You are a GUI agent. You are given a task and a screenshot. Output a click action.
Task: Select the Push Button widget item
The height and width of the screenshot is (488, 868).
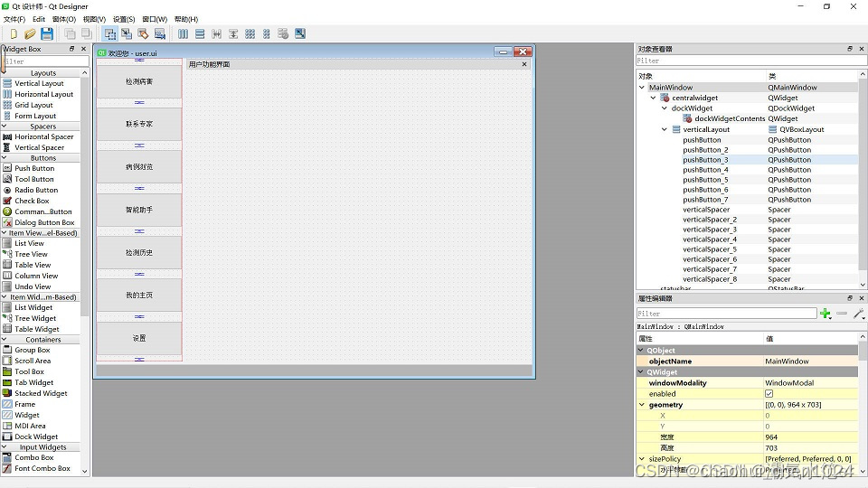click(x=34, y=168)
